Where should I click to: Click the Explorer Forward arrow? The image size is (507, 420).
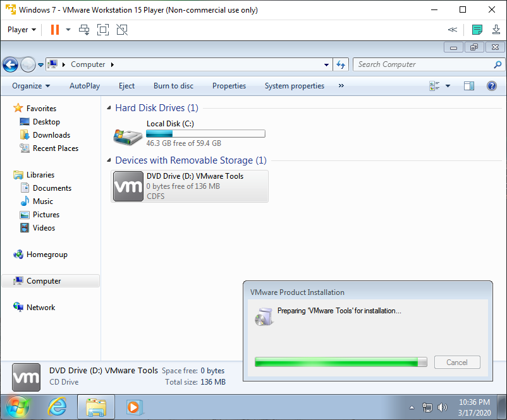[28, 64]
